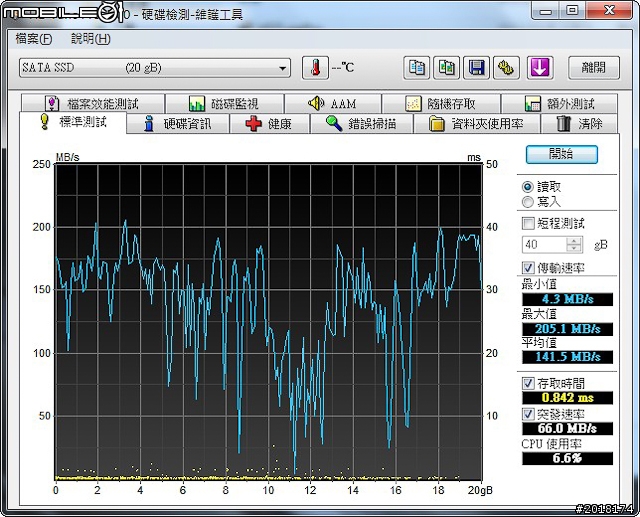Switch to the AAM tab
Screen dimensions: 640x517
coord(333,104)
